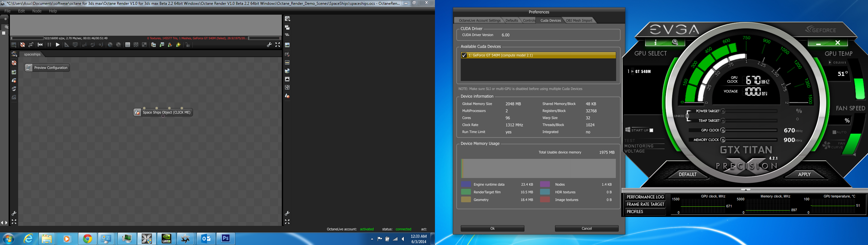Screen dimensions: 868x245
Task: Open Photoshop from the taskbar
Action: (x=225, y=239)
